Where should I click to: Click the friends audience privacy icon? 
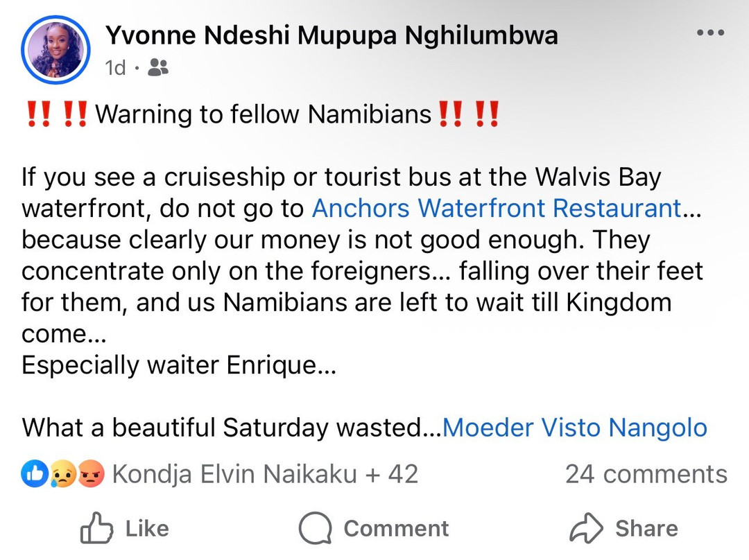click(x=158, y=67)
